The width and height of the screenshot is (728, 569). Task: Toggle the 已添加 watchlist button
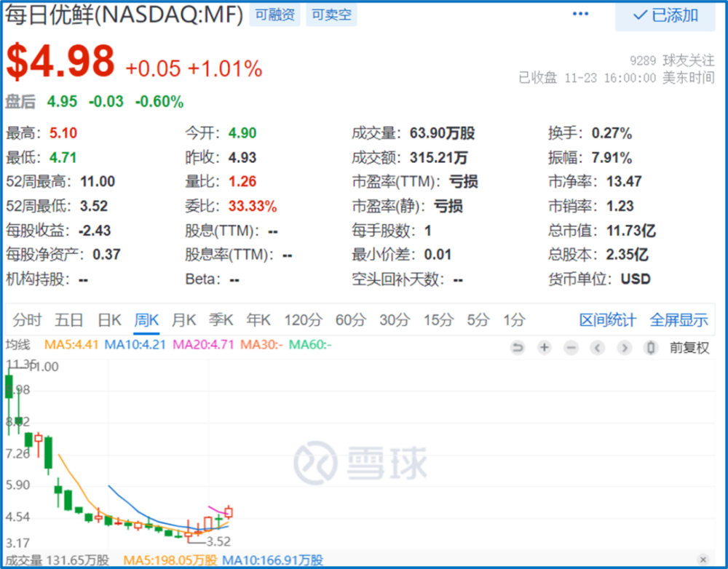pos(665,16)
